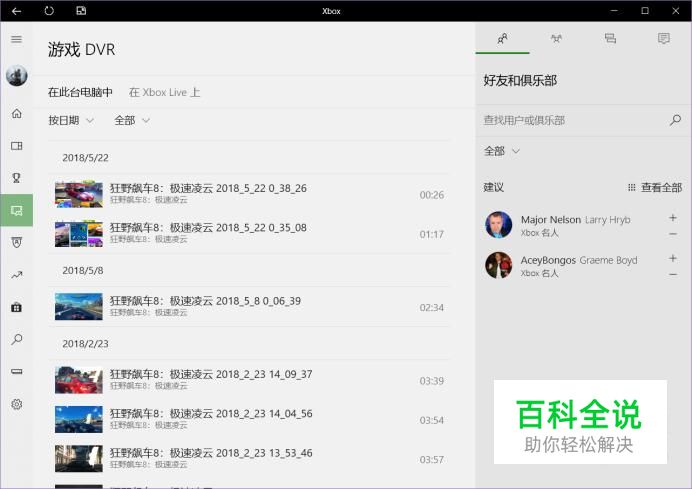Open the Settings gear icon

click(16, 404)
